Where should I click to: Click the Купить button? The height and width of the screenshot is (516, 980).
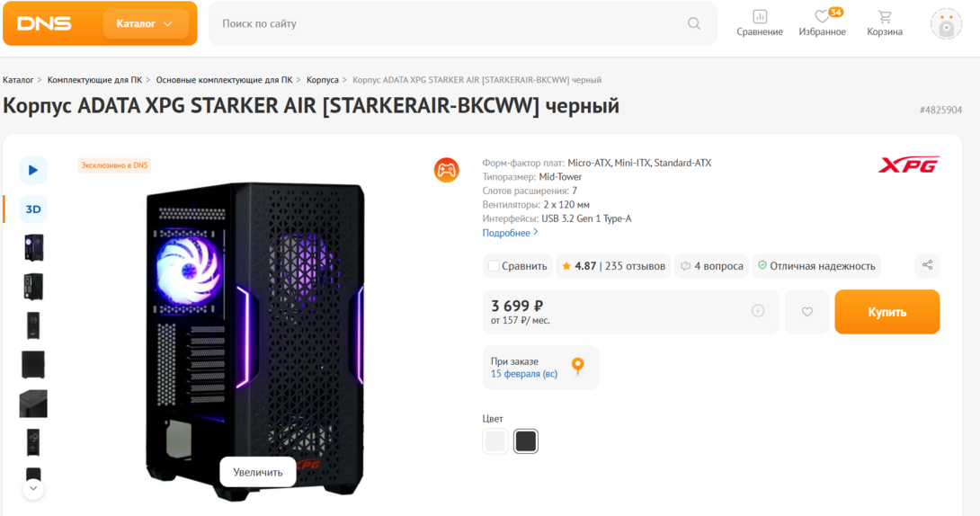(x=886, y=312)
